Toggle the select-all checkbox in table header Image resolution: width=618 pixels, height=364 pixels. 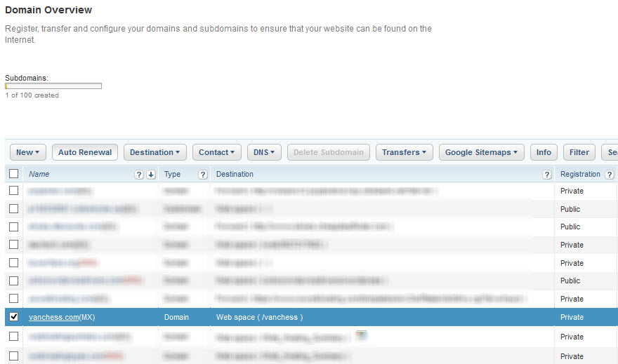coord(13,174)
